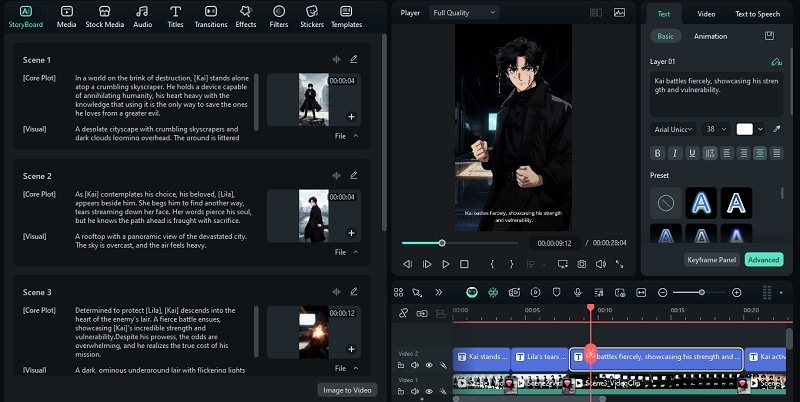Click the edit pencil icon for Scene 1
The image size is (800, 402).
[x=354, y=59]
